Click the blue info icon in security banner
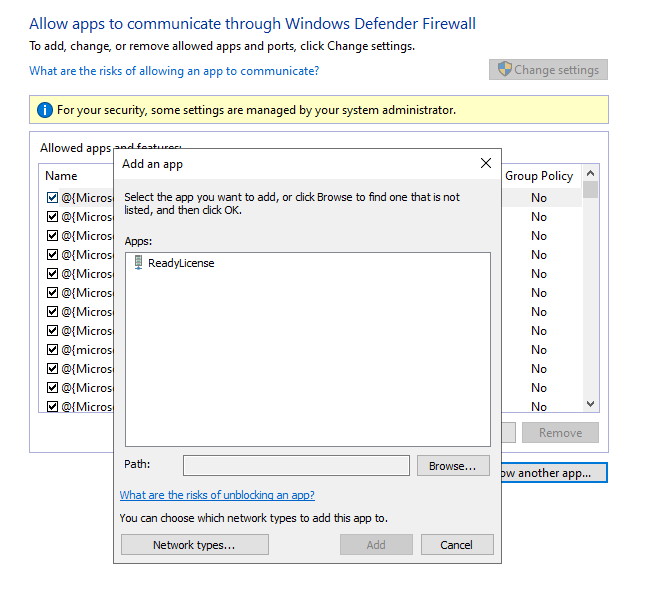The width and height of the screenshot is (646, 593). point(44,110)
